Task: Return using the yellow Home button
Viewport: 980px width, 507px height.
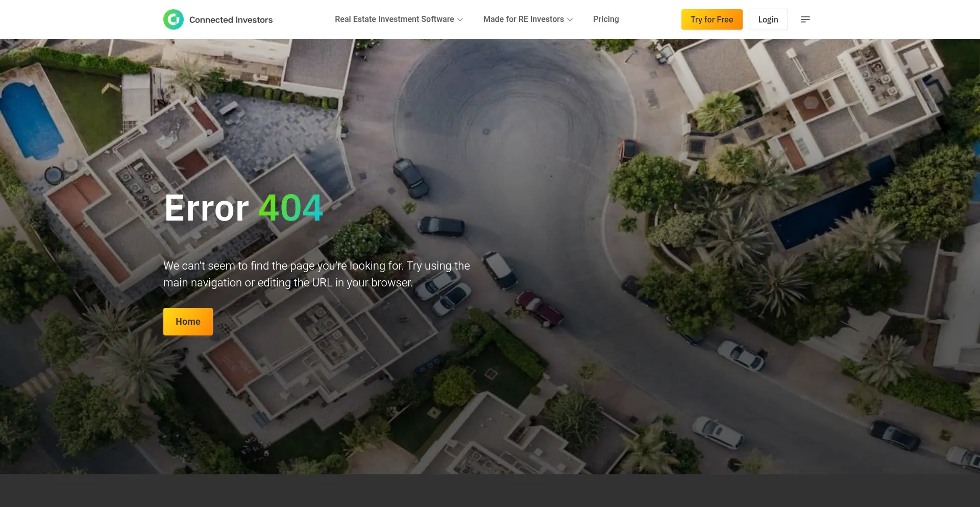Action: tap(188, 322)
